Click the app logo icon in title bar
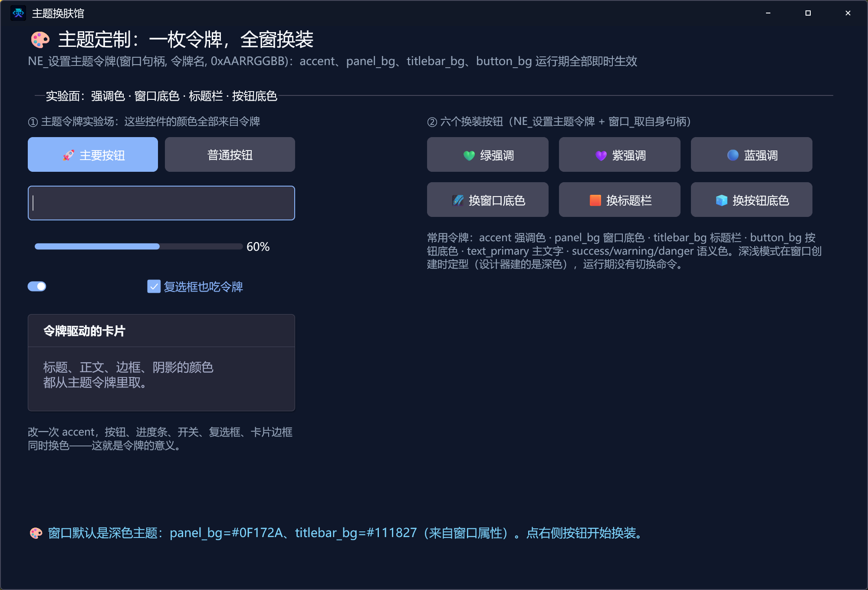The image size is (868, 590). 18,13
